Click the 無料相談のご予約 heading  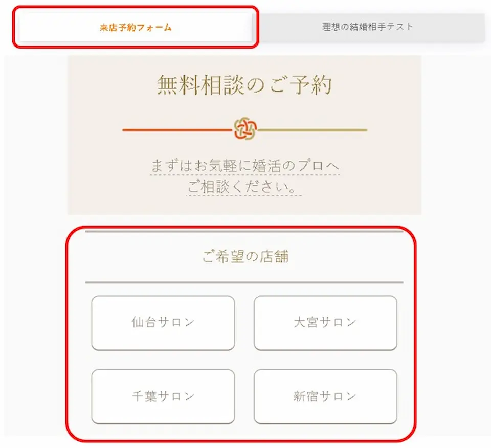coord(244,85)
